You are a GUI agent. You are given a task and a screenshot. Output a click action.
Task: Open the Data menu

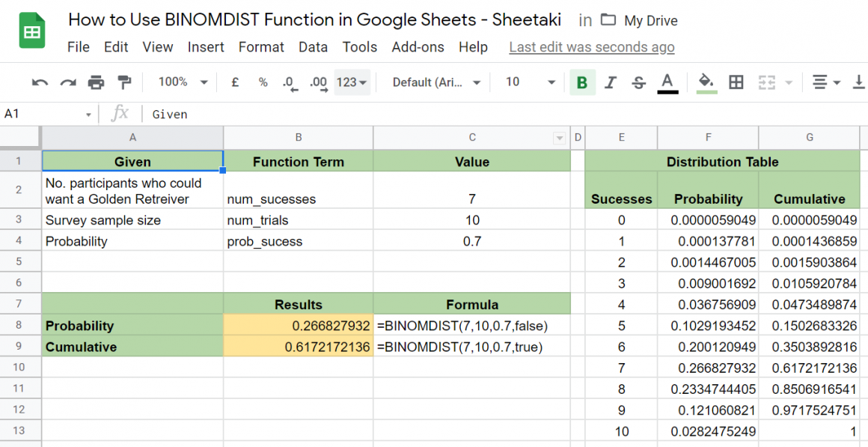click(313, 46)
